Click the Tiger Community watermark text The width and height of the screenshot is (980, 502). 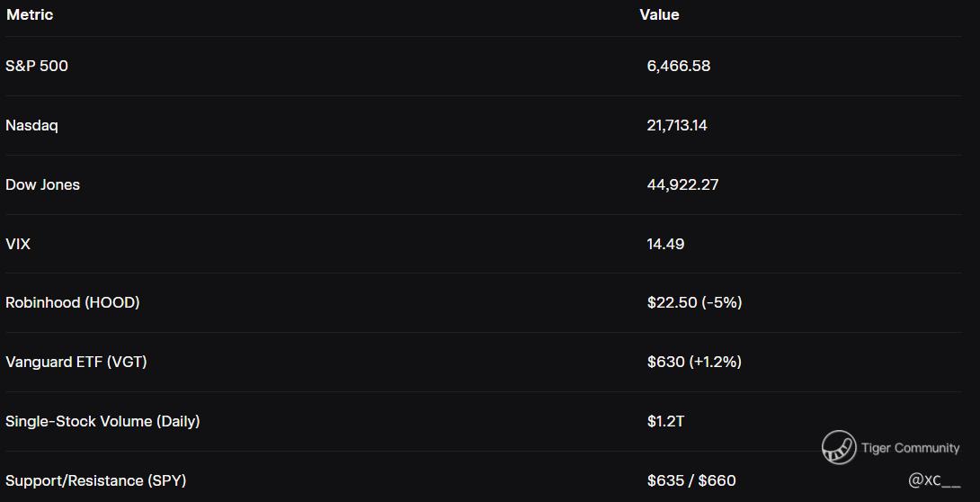(910, 448)
